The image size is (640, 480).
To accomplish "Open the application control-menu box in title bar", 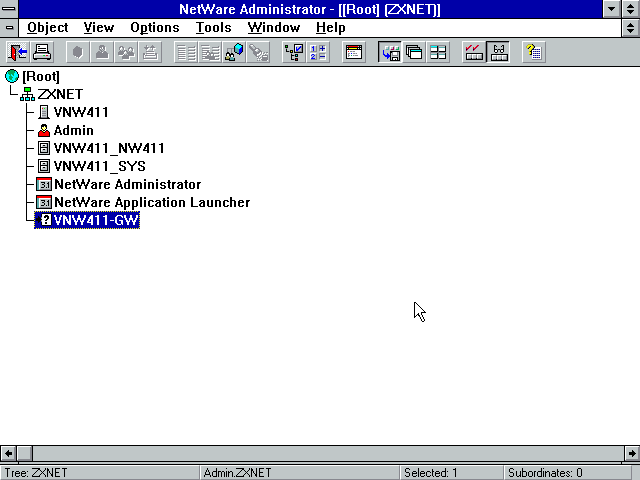I will [9, 9].
